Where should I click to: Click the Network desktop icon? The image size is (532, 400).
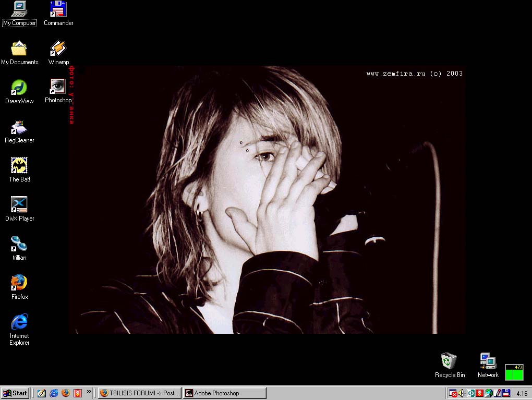(488, 361)
